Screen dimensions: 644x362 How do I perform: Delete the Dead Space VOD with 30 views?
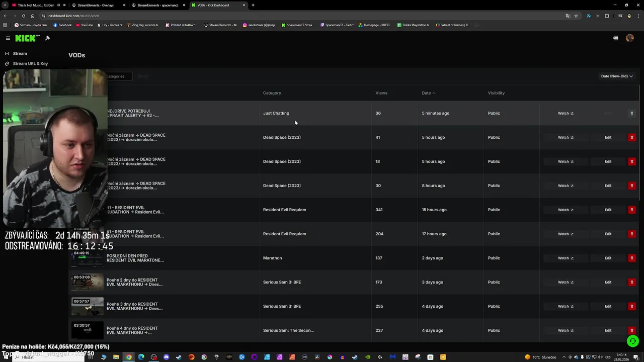click(632, 186)
